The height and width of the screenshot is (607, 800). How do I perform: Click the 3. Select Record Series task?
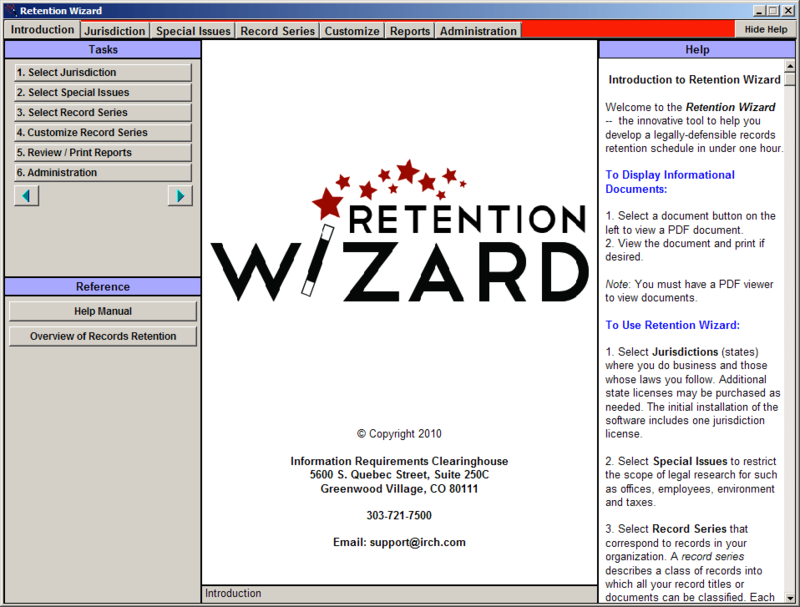point(102,113)
